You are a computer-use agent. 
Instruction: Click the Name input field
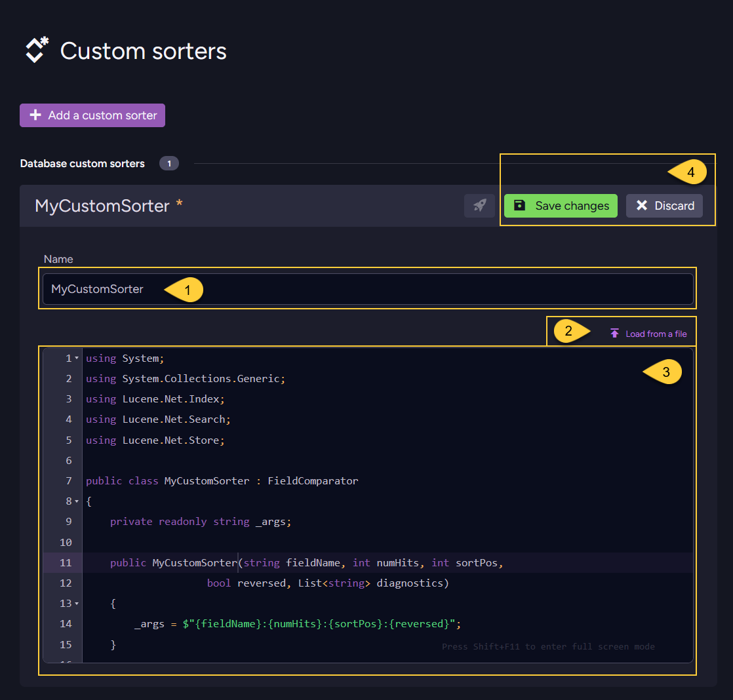367,289
